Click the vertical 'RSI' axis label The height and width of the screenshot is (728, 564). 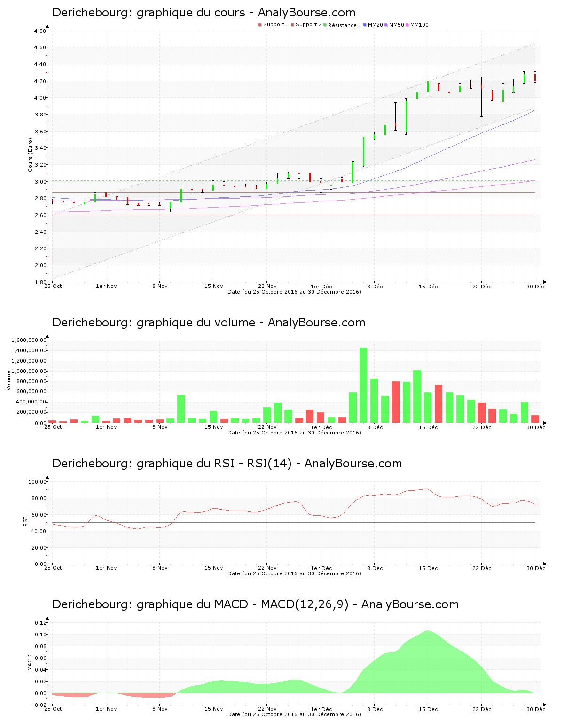25,521
